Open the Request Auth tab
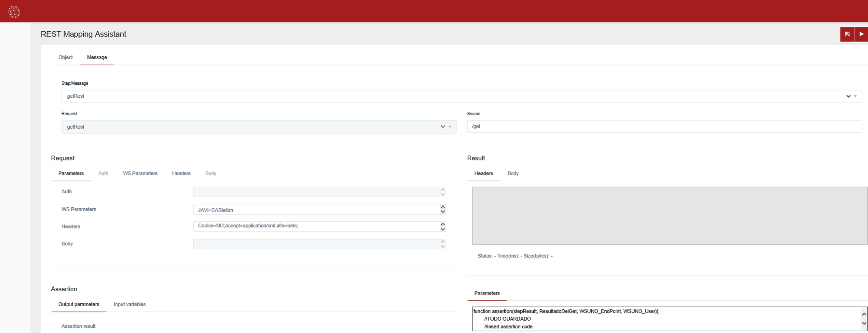Viewport: 868px width, 333px height. (x=103, y=173)
